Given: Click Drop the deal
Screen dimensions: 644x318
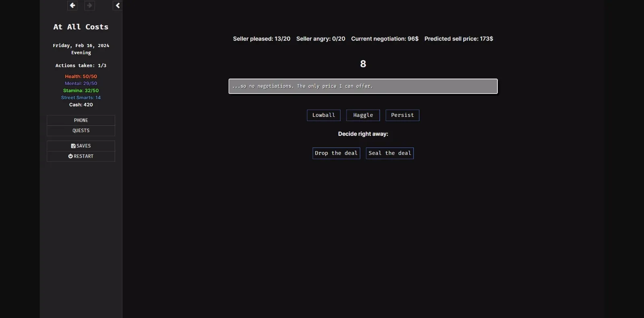Looking at the screenshot, I should 336,153.
